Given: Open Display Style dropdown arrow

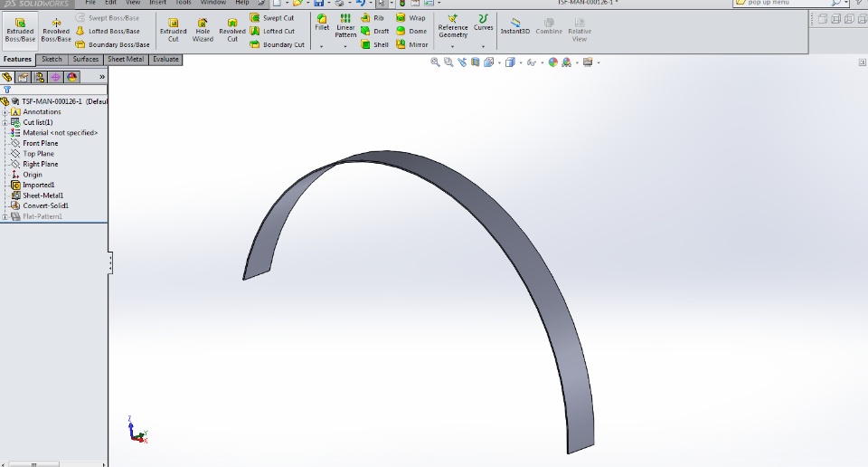Looking at the screenshot, I should [521, 62].
